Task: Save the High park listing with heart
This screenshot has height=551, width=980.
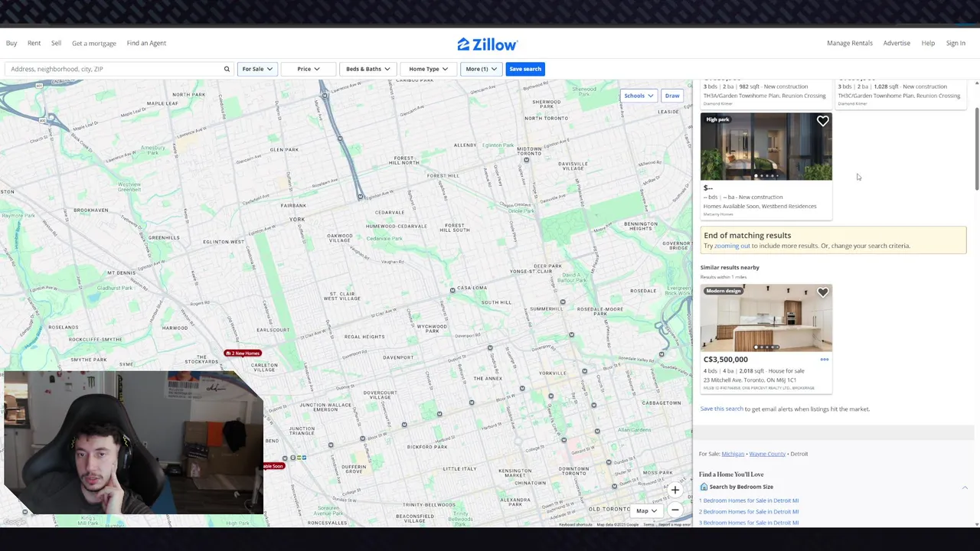Action: [x=822, y=121]
